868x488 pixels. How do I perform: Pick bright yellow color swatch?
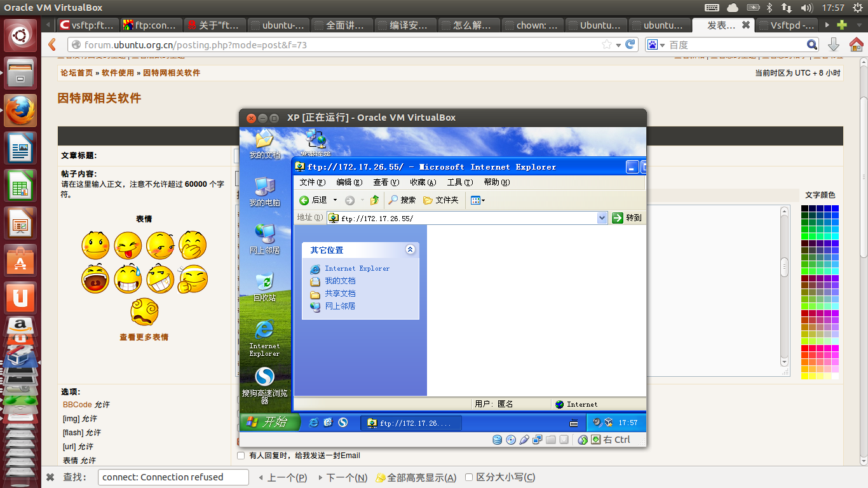click(805, 377)
